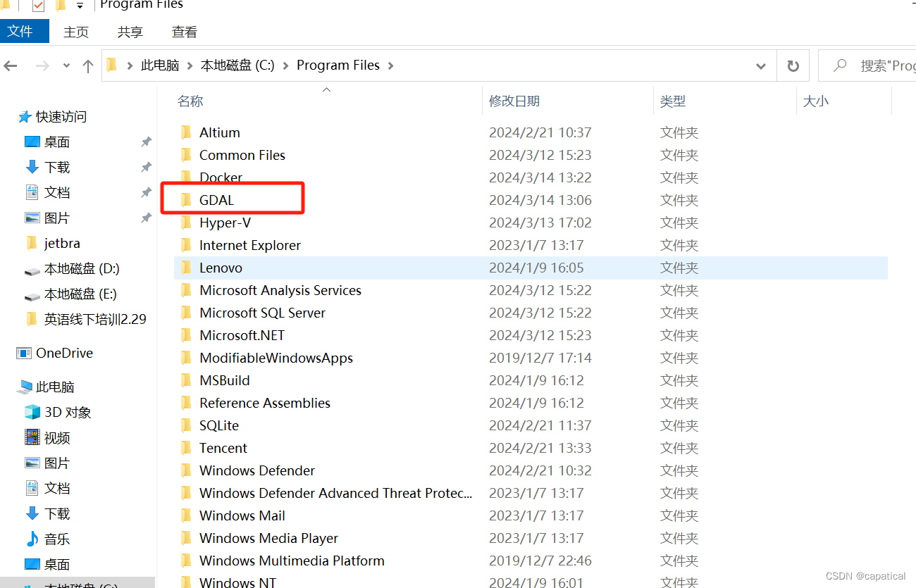This screenshot has height=588, width=916.
Task: Switch to the 共享 ribbon tab
Action: [130, 32]
